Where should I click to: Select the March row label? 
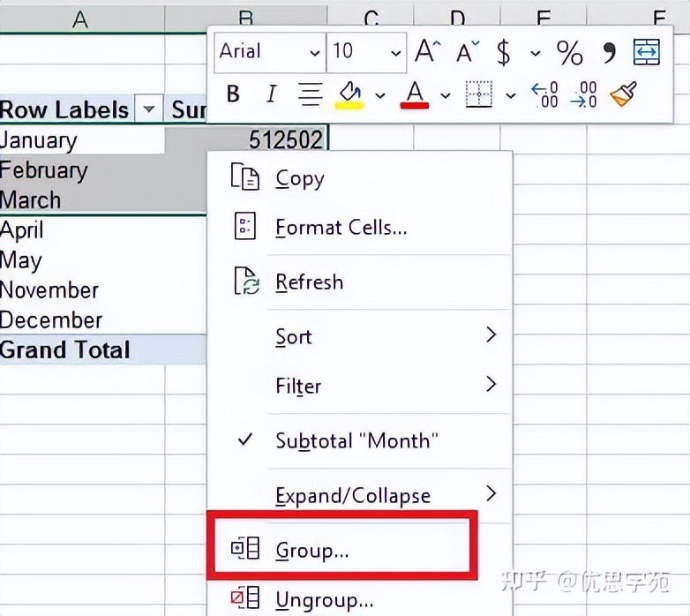pos(82,199)
